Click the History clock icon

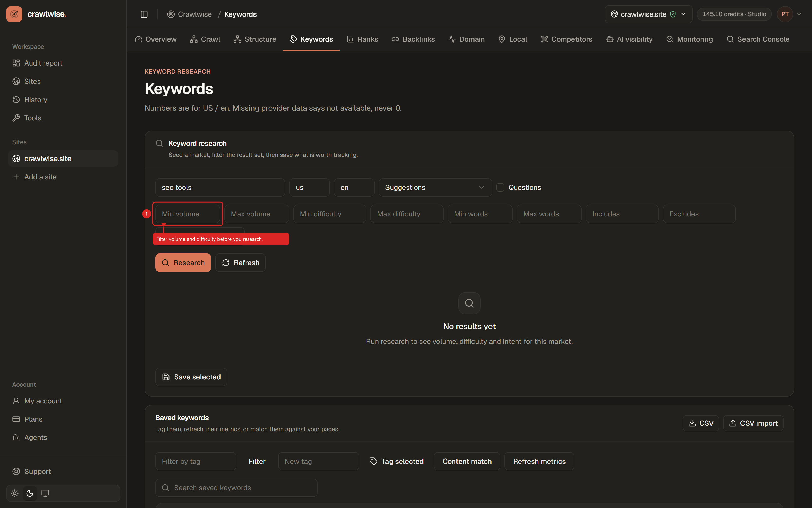(x=16, y=100)
